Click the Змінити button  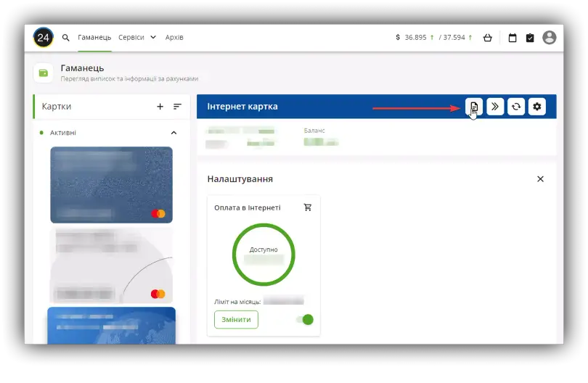[236, 319]
